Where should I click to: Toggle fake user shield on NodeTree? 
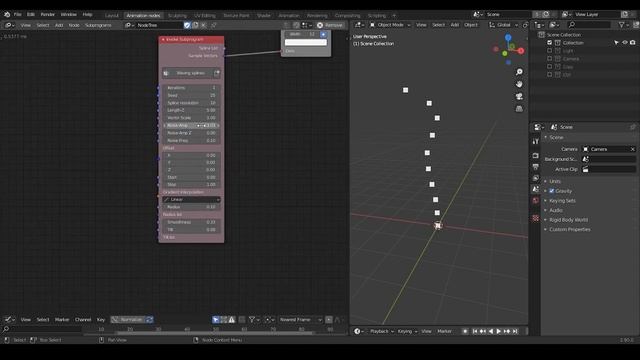(x=187, y=25)
